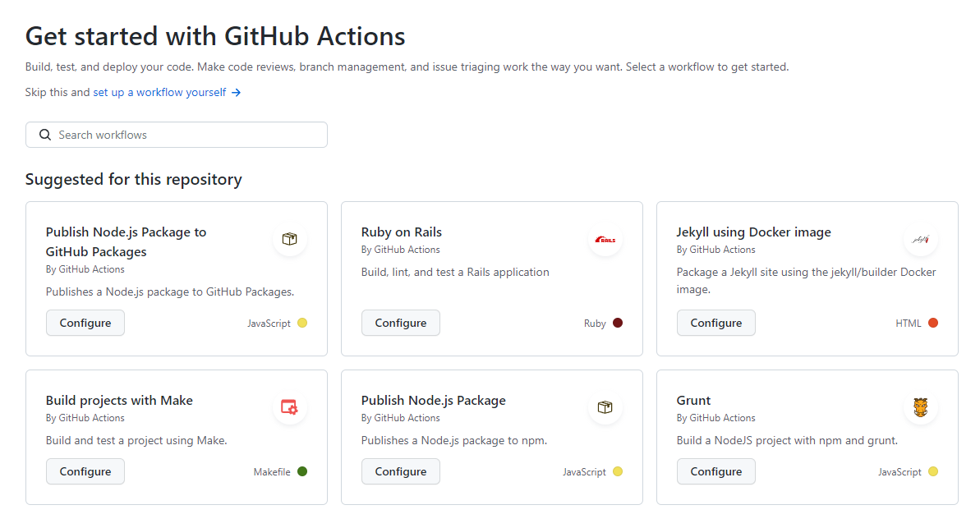Image resolution: width=980 pixels, height=528 pixels.
Task: Click the Ruby language label
Action: [x=595, y=323]
